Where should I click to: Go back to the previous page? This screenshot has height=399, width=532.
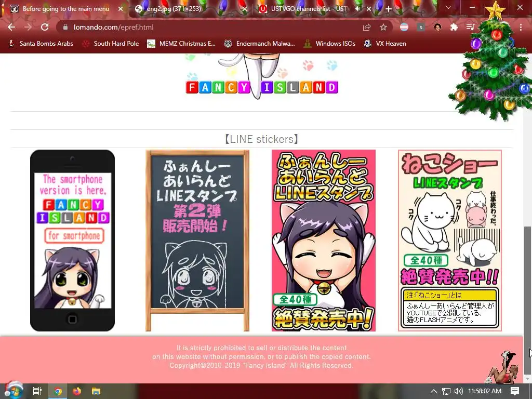11,27
